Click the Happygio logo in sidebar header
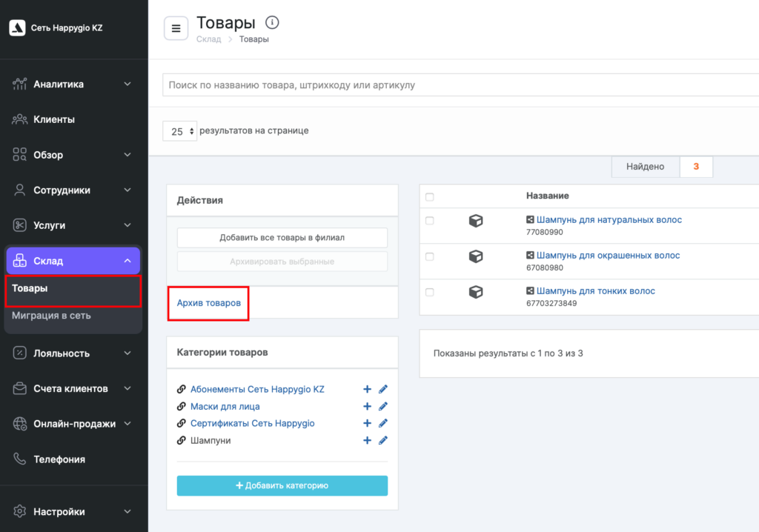This screenshot has width=759, height=532. [16, 28]
